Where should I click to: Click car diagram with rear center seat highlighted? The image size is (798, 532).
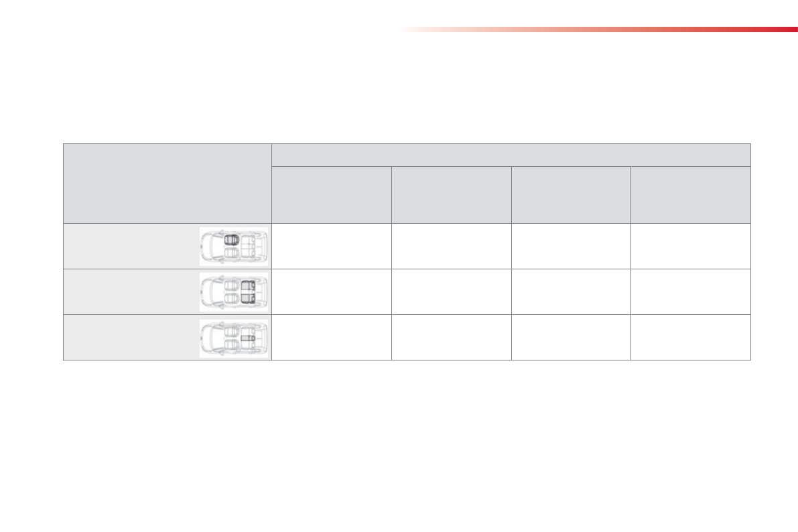233,338
